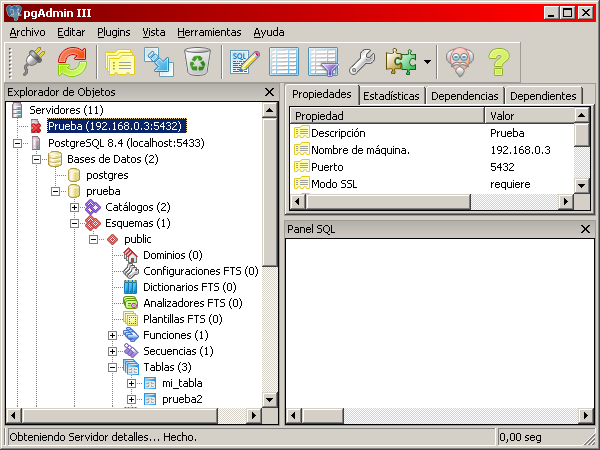The height and width of the screenshot is (450, 600).
Task: Close the Panel SQL pane
Action: 585,229
